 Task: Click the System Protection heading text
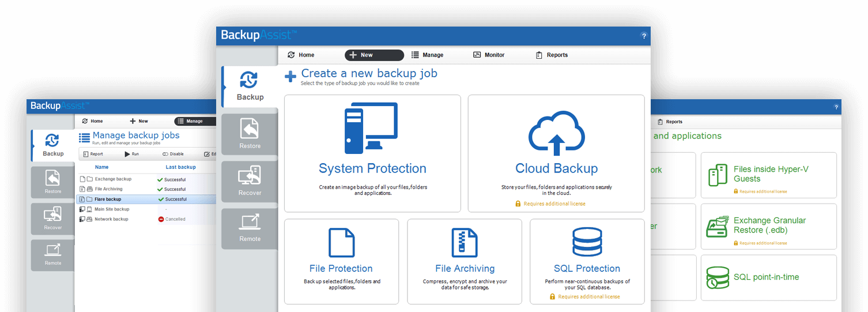pyautogui.click(x=372, y=168)
